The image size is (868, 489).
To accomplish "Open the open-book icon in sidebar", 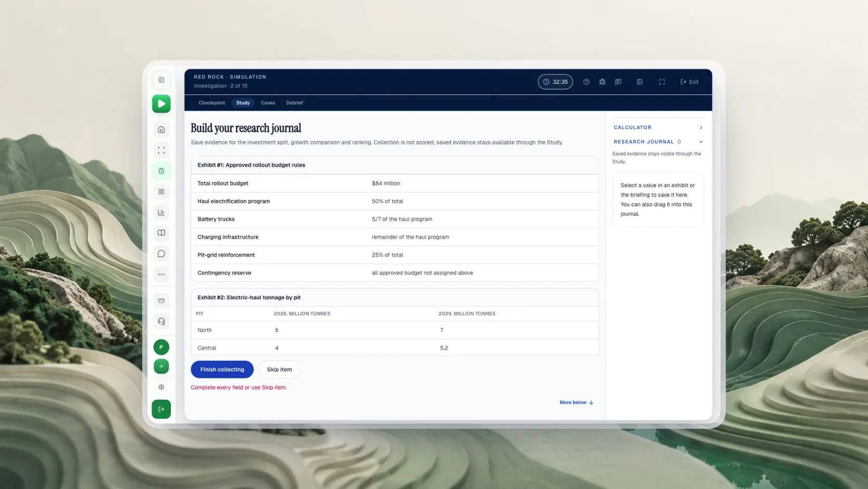I will coord(161,233).
